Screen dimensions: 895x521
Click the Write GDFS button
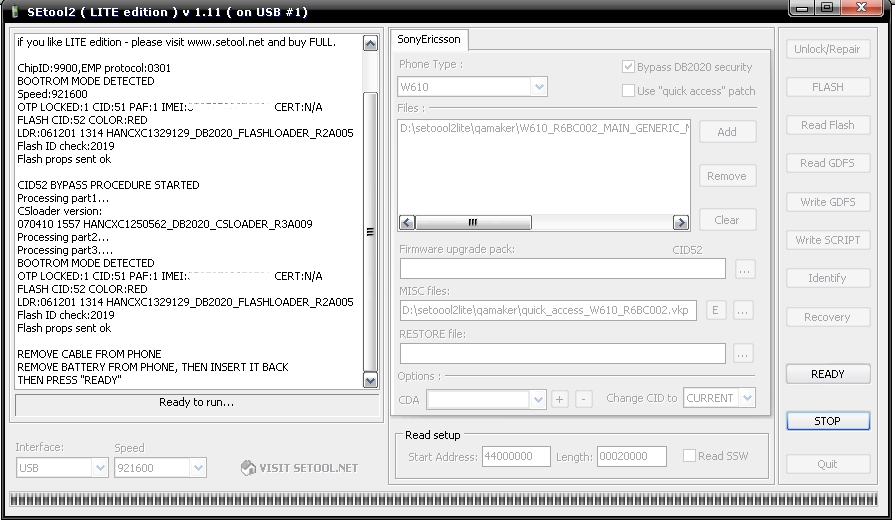828,202
